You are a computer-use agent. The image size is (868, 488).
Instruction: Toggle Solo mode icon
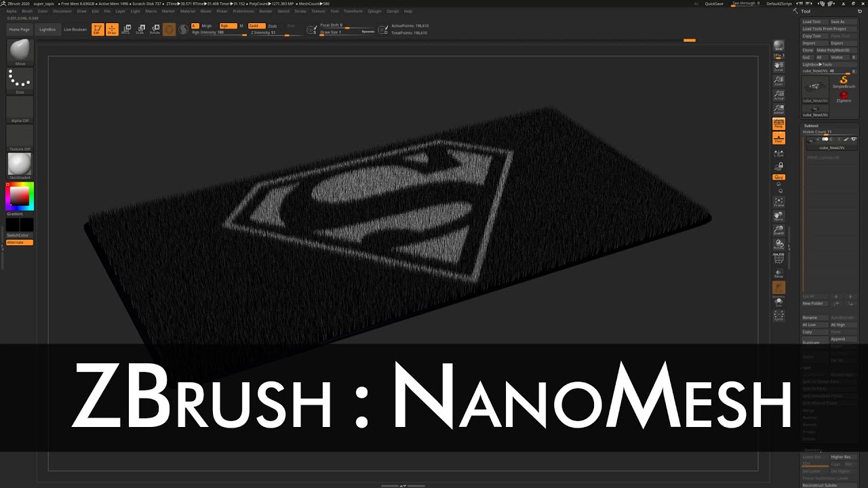click(778, 302)
